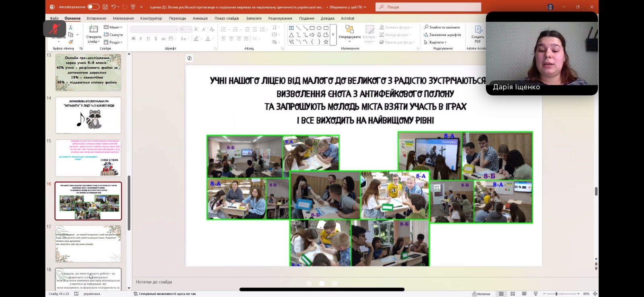Open the character spacing AV dropdown
Image resolution: width=644 pixels, height=297 pixels.
[172, 39]
